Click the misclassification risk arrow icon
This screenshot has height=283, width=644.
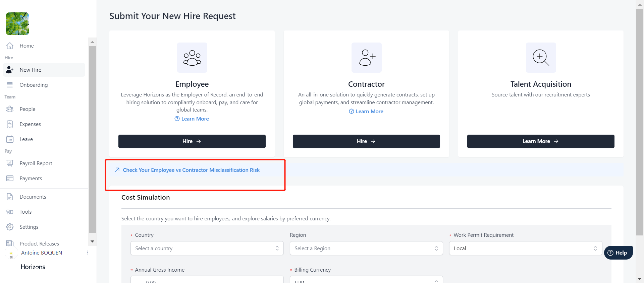(117, 170)
